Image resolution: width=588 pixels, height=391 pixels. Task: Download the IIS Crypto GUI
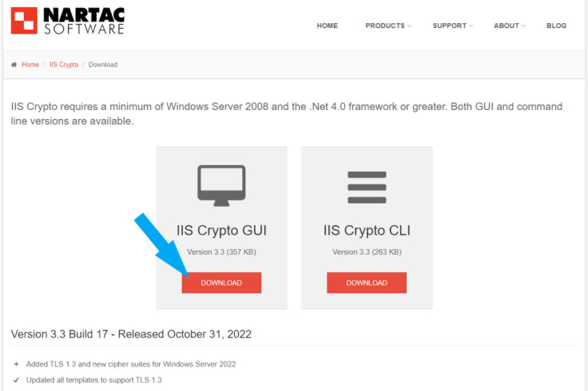pyautogui.click(x=221, y=283)
